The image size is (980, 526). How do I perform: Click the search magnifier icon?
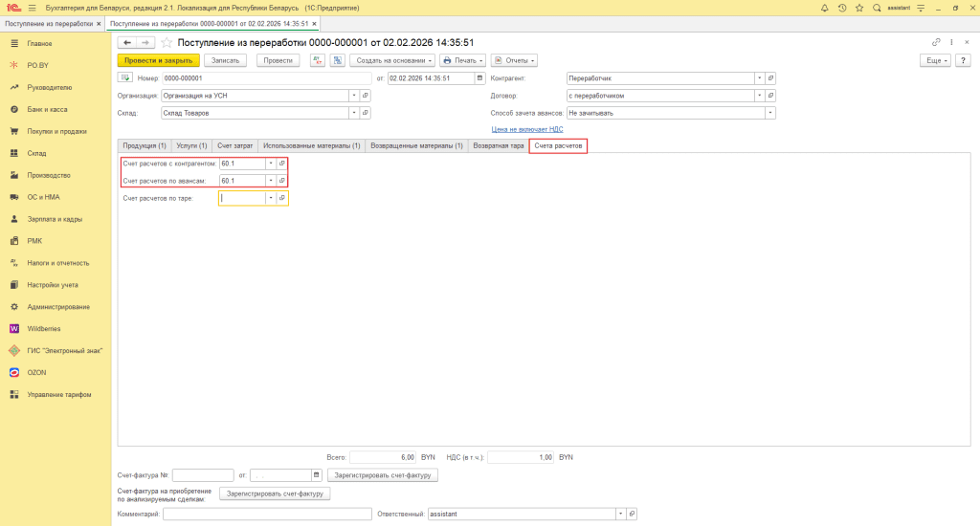[x=877, y=8]
